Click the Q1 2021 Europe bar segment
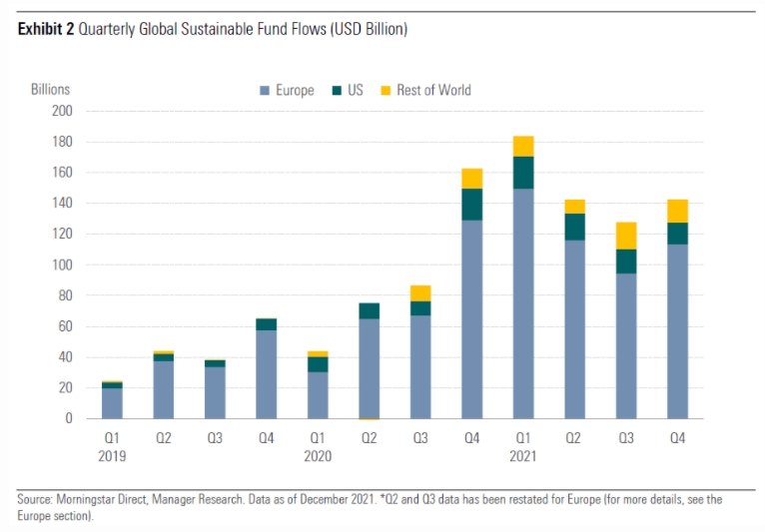The height and width of the screenshot is (532, 765). coord(523,303)
